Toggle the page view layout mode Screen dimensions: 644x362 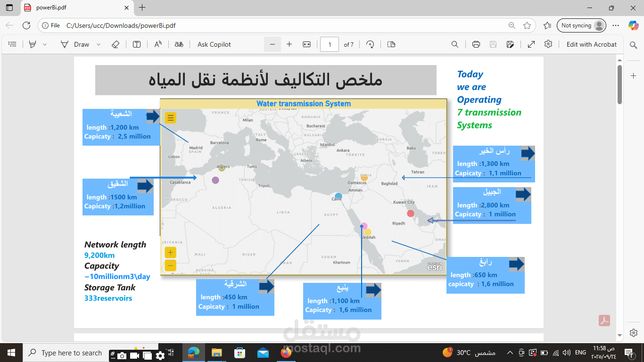[x=391, y=44]
